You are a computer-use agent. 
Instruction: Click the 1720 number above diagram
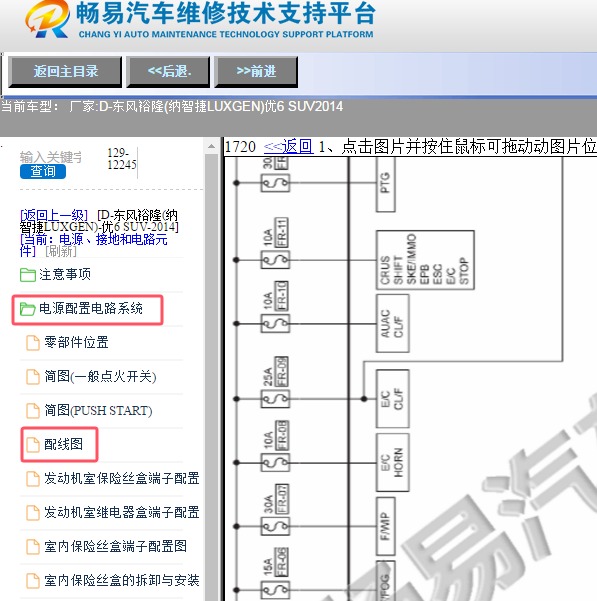(240, 147)
